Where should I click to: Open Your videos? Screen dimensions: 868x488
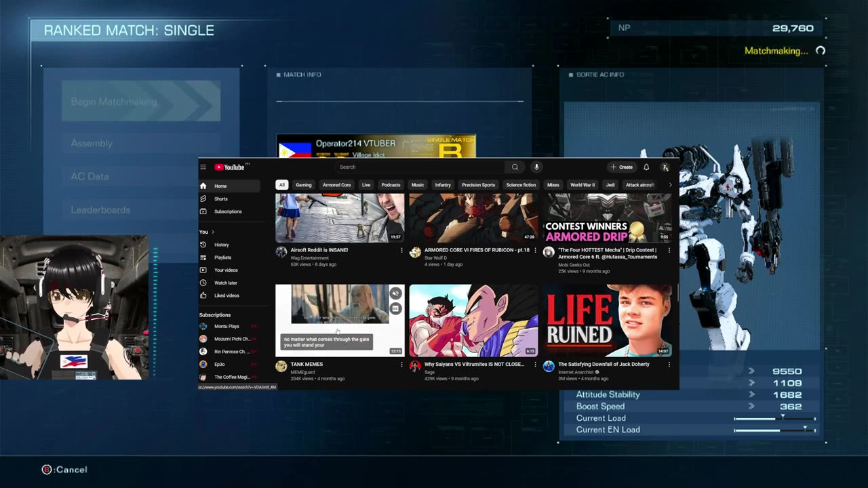coord(229,270)
